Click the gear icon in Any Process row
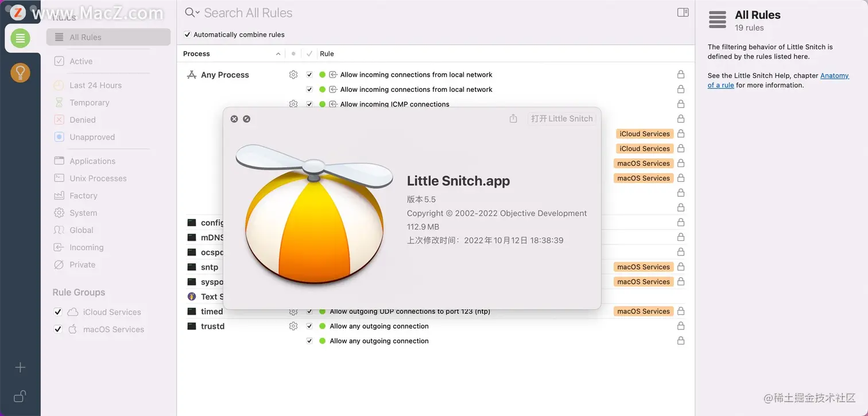 tap(293, 75)
